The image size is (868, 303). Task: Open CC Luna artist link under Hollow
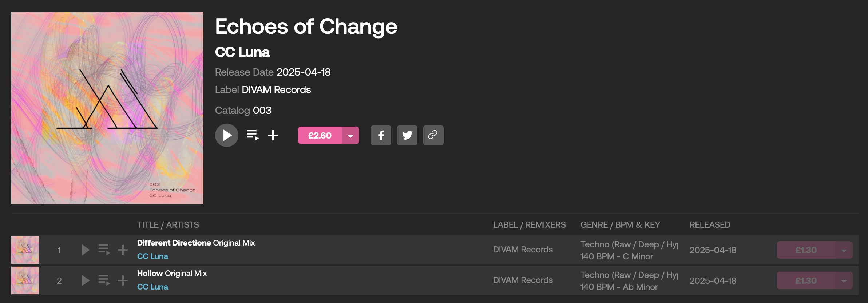tap(152, 287)
